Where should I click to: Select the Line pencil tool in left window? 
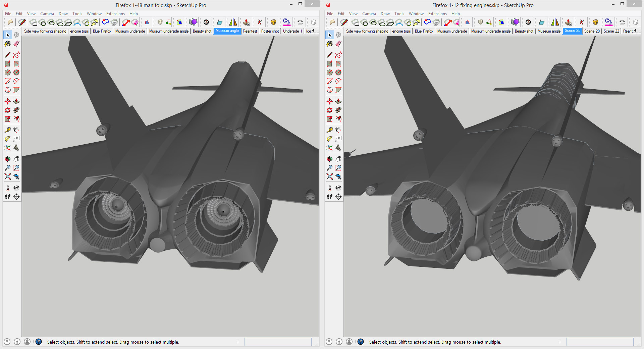(8, 55)
